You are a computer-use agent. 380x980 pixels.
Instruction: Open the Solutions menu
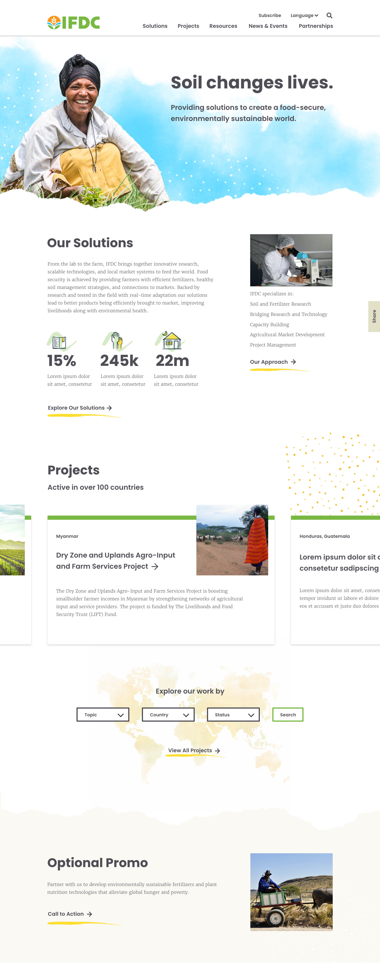pyautogui.click(x=155, y=26)
